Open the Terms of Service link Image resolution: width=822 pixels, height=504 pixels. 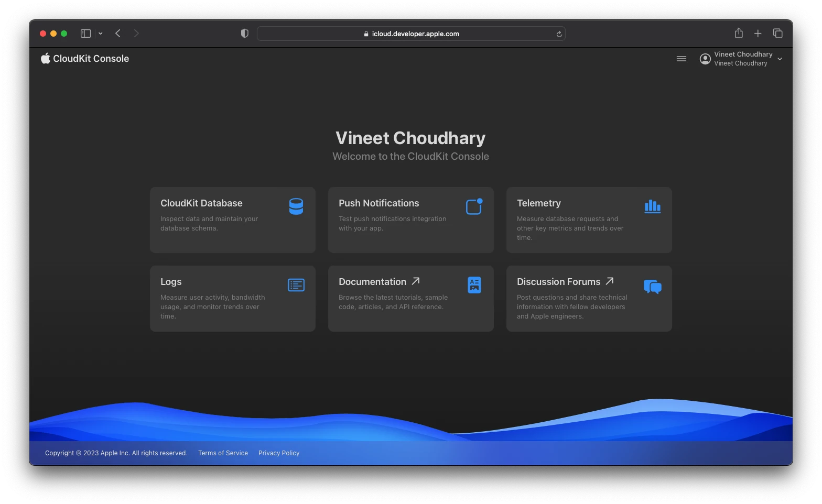click(223, 453)
